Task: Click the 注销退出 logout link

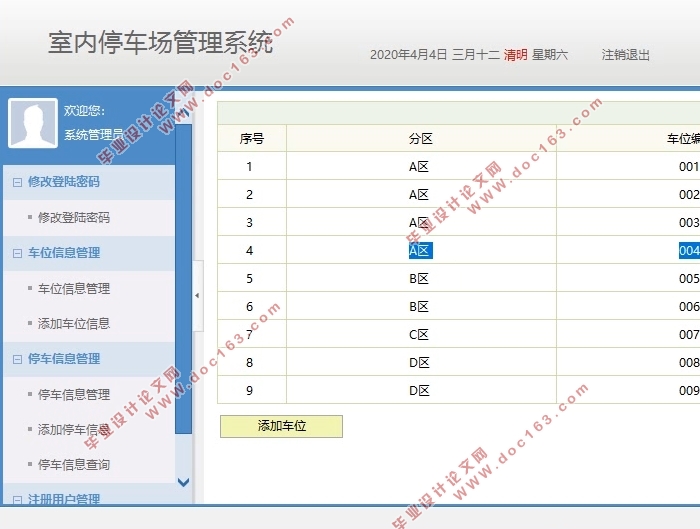Action: pyautogui.click(x=625, y=55)
